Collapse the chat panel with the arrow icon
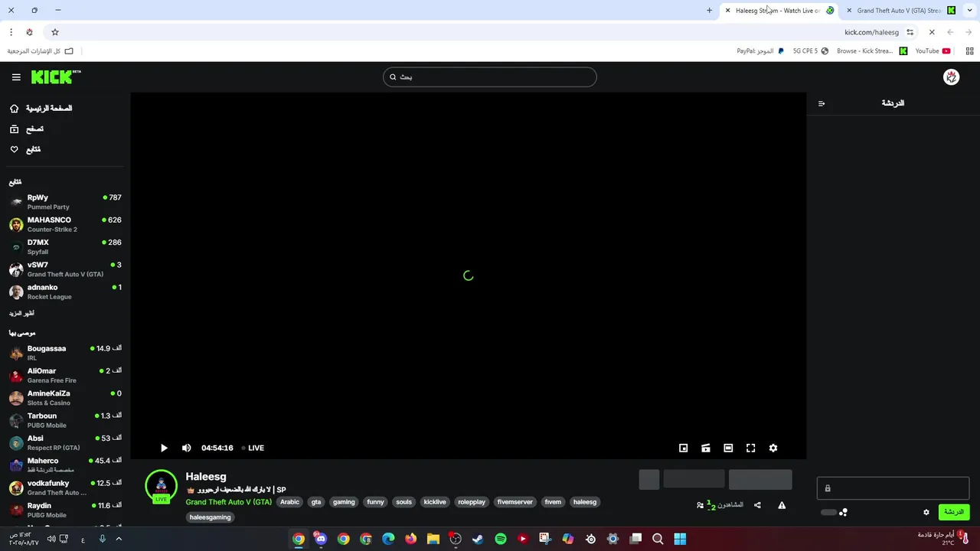The image size is (980, 551). click(822, 103)
